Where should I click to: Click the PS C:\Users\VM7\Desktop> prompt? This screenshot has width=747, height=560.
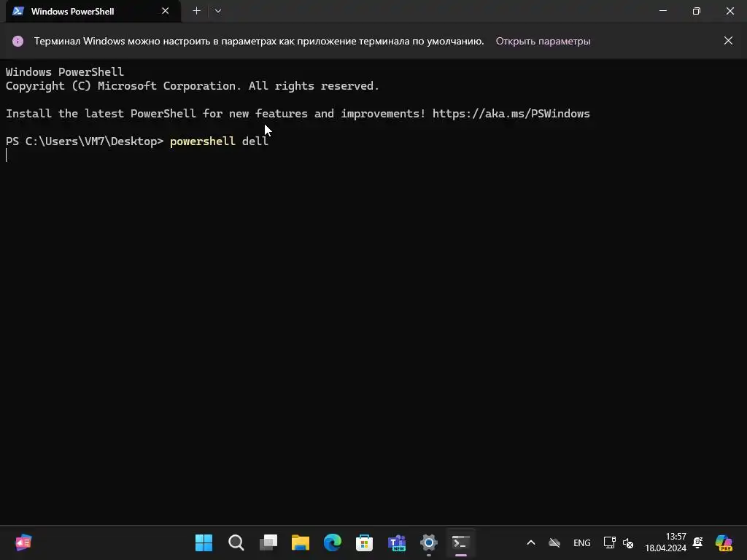pos(85,141)
